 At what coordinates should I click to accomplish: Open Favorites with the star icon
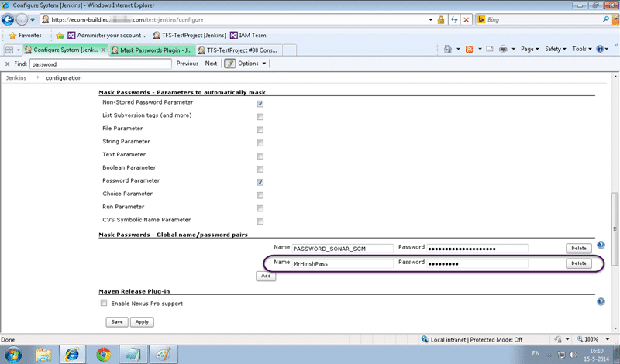click(x=12, y=36)
